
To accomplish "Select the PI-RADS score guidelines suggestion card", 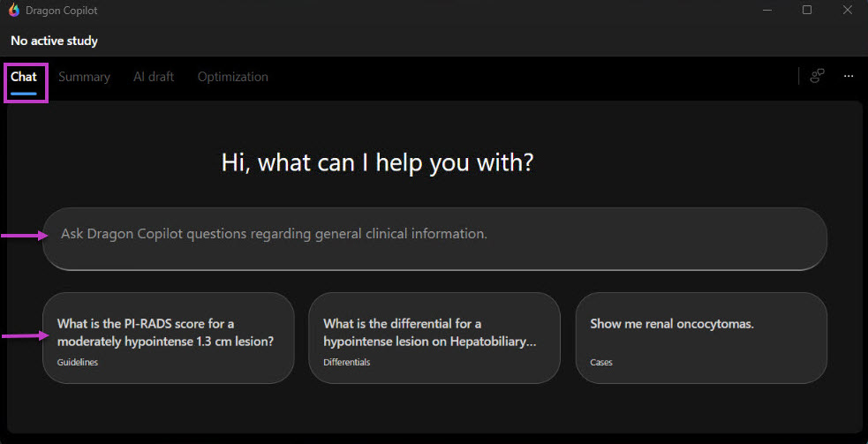I will tap(169, 338).
